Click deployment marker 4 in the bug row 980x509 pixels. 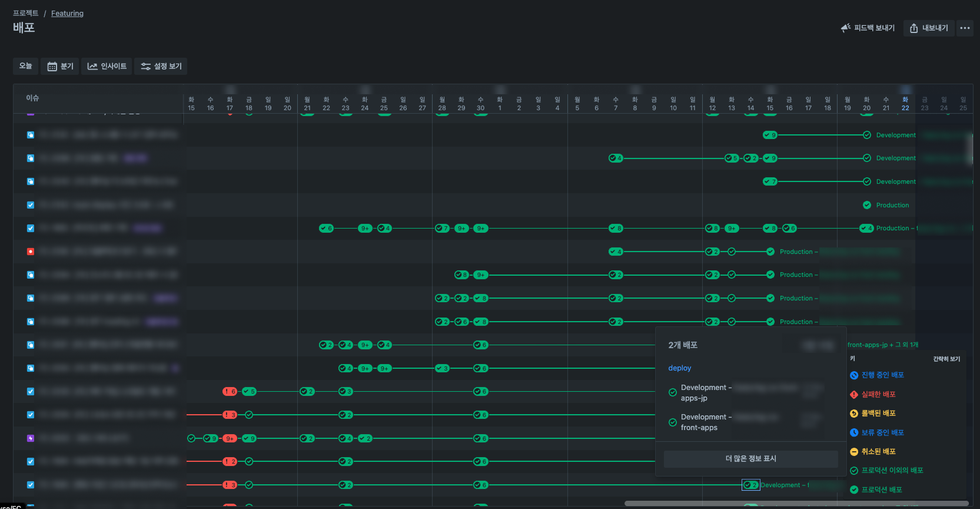(x=616, y=252)
